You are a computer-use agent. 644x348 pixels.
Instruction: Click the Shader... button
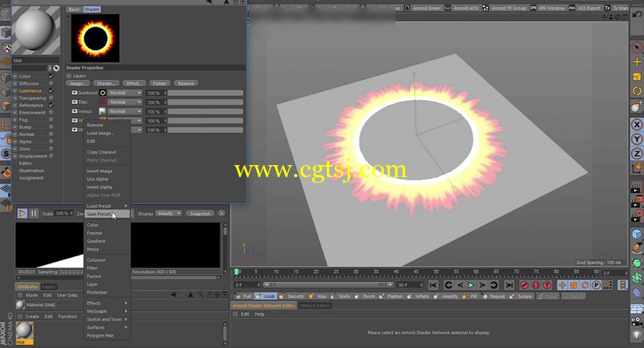[105, 84]
